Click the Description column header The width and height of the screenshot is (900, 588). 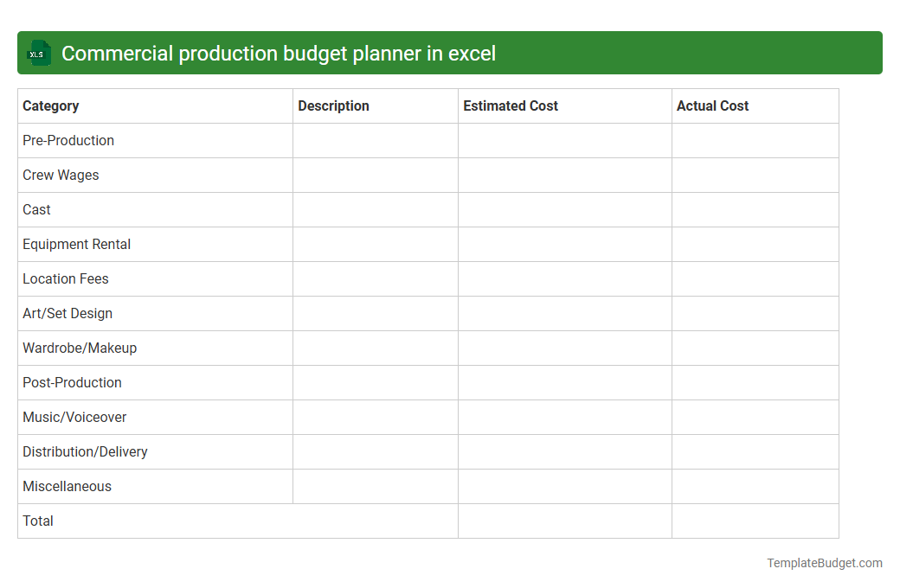333,105
